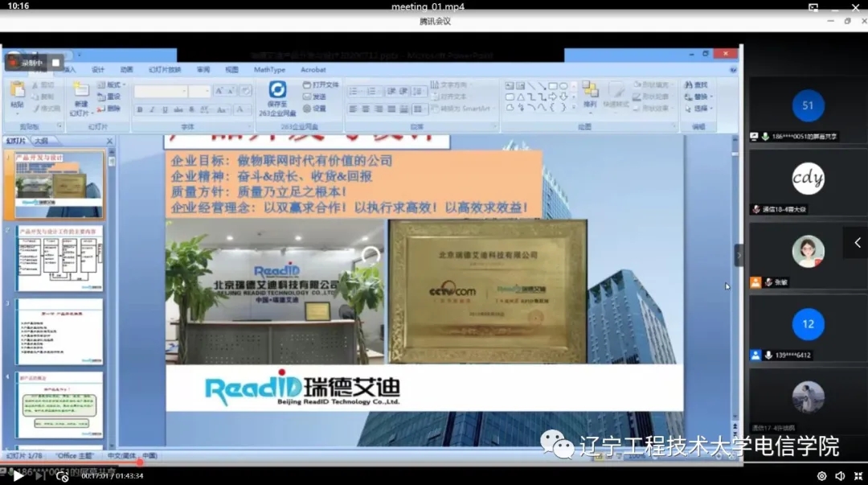Screen dimensions: 868x485
Task: Select the second slide thumbnail
Action: coord(60,260)
